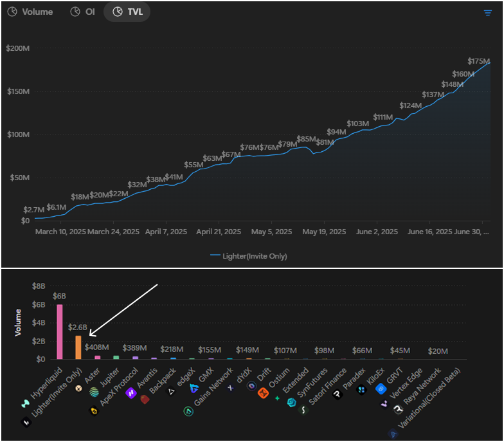504x442 pixels.
Task: Click the Variational(Closed Beta) logo icon
Action: pyautogui.click(x=393, y=434)
